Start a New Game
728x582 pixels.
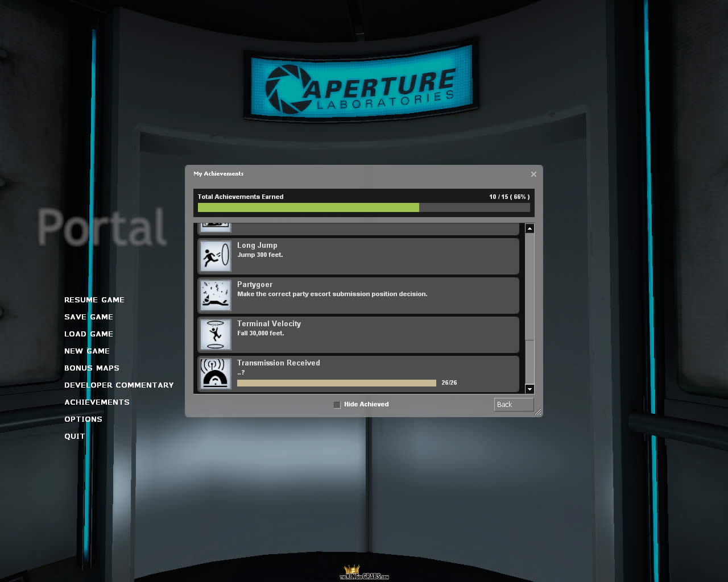pos(87,351)
